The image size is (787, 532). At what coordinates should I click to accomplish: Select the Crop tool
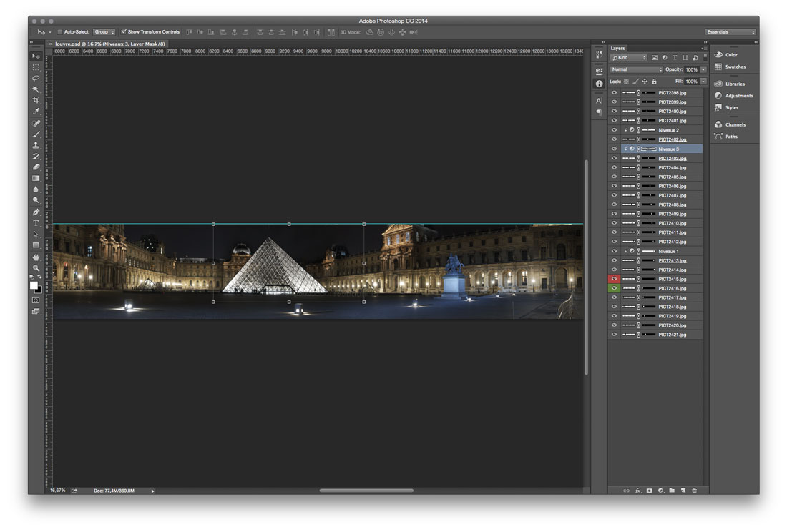tap(36, 100)
